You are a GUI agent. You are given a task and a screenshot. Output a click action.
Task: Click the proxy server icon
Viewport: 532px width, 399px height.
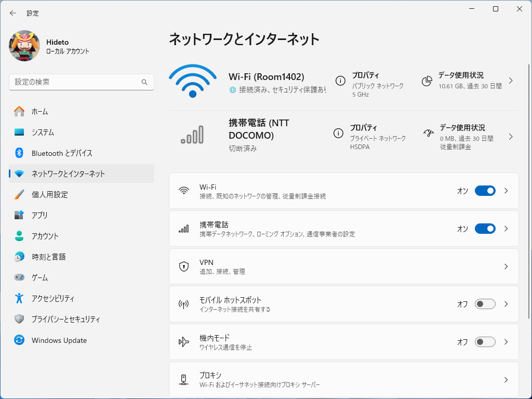[x=183, y=379]
